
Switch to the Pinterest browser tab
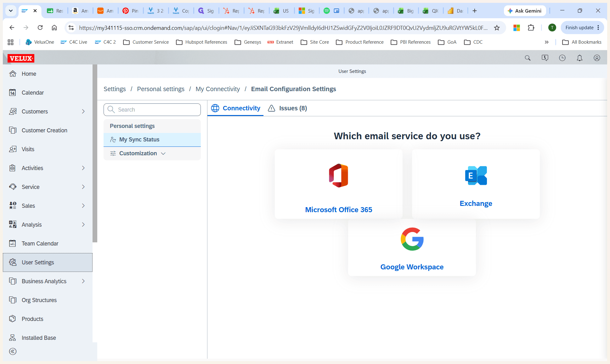tap(130, 11)
